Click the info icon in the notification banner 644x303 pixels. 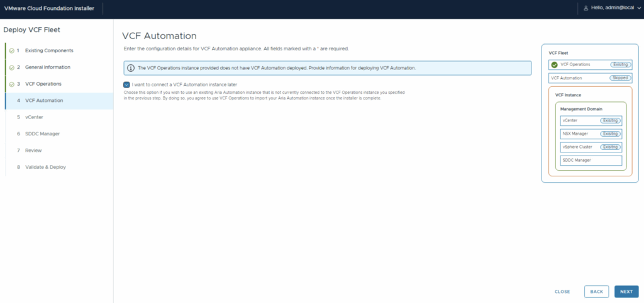click(x=131, y=67)
